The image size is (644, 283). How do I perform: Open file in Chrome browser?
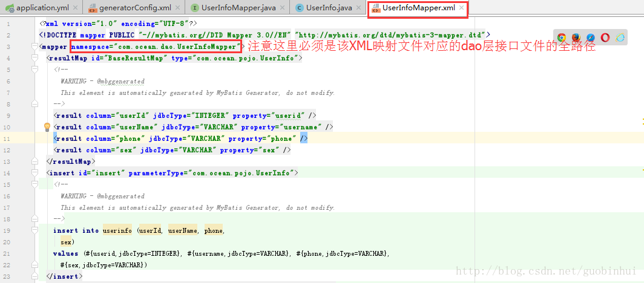(x=561, y=37)
